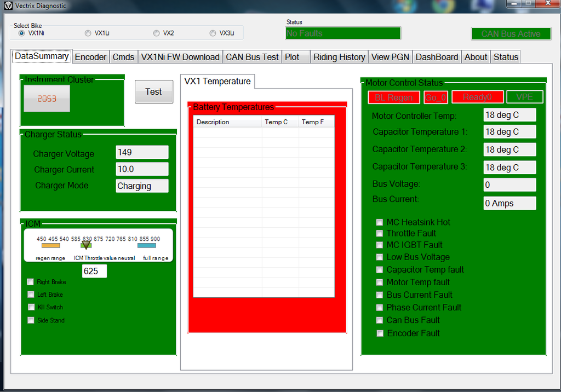This screenshot has width=561, height=392.
Task: Click the orange regen range bar
Action: click(50, 246)
